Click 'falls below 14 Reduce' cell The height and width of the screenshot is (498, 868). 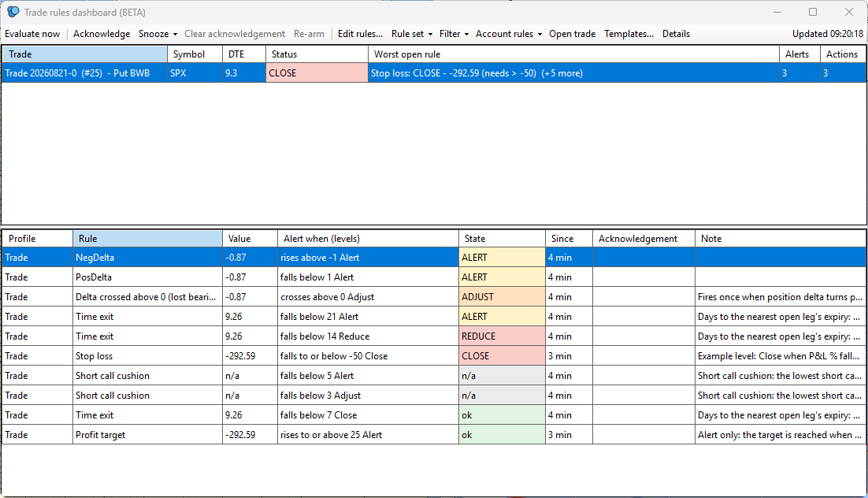(368, 336)
